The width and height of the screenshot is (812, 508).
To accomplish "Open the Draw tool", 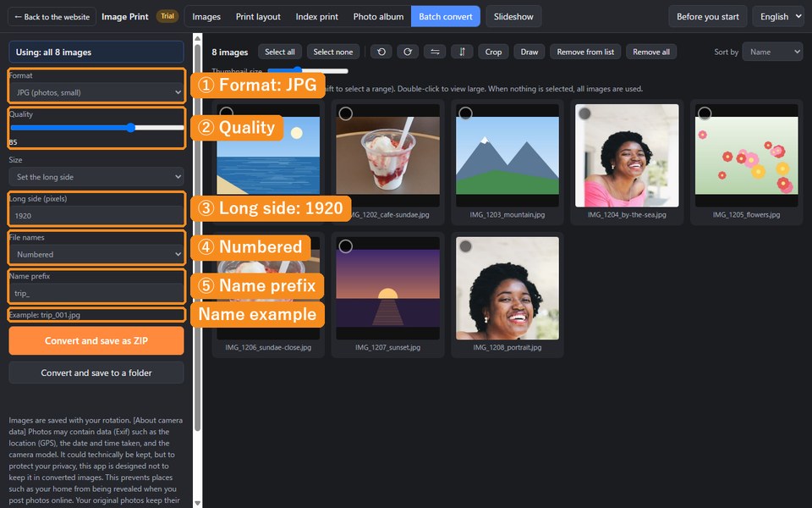I will coord(529,52).
